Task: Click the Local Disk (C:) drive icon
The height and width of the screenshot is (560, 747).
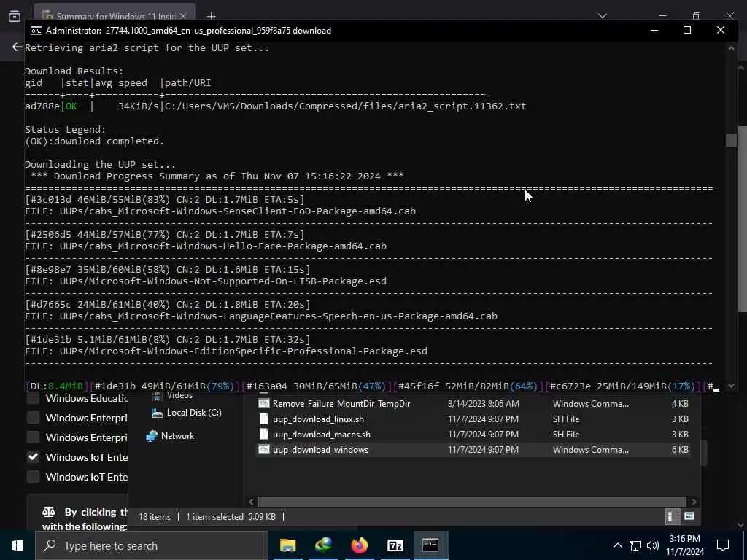Action: (158, 413)
